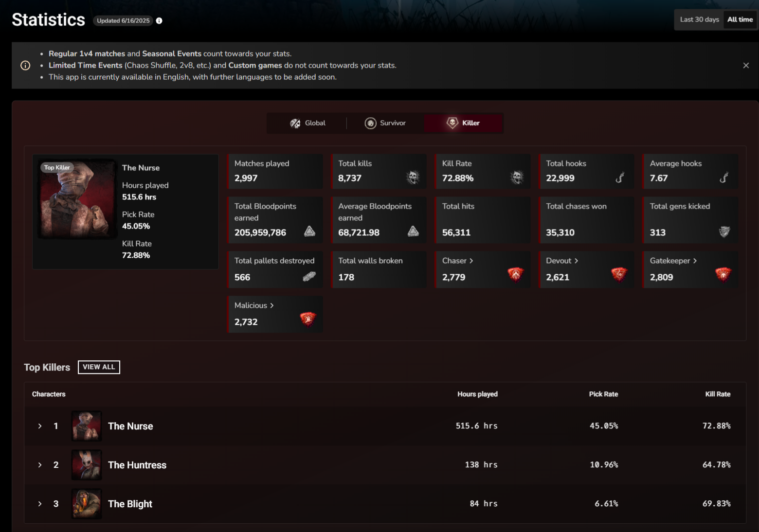
Task: Switch to Last 30 days view
Action: click(x=699, y=19)
